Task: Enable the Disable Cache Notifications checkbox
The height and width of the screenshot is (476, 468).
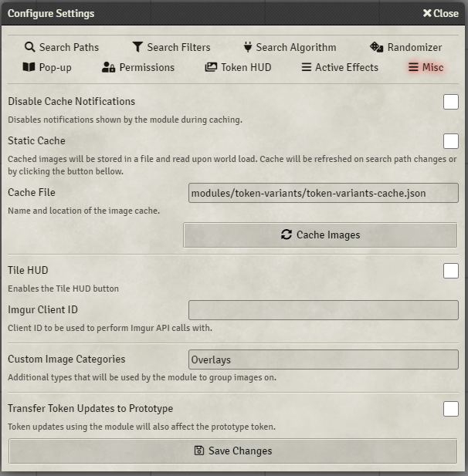Action: pos(451,102)
